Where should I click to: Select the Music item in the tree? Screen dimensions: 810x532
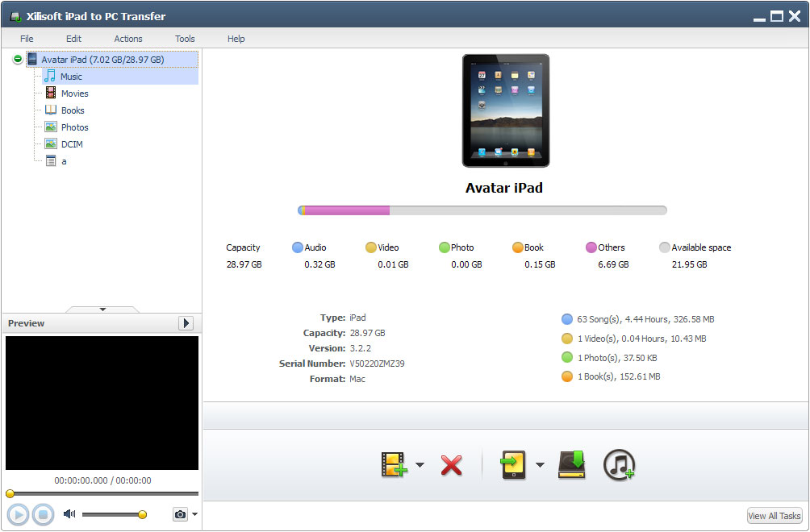(71, 77)
